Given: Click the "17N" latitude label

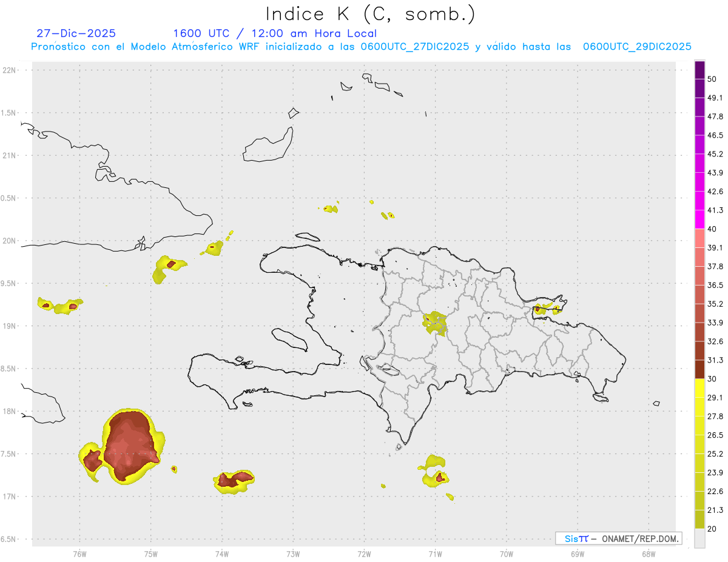Looking at the screenshot, I should pos(10,497).
